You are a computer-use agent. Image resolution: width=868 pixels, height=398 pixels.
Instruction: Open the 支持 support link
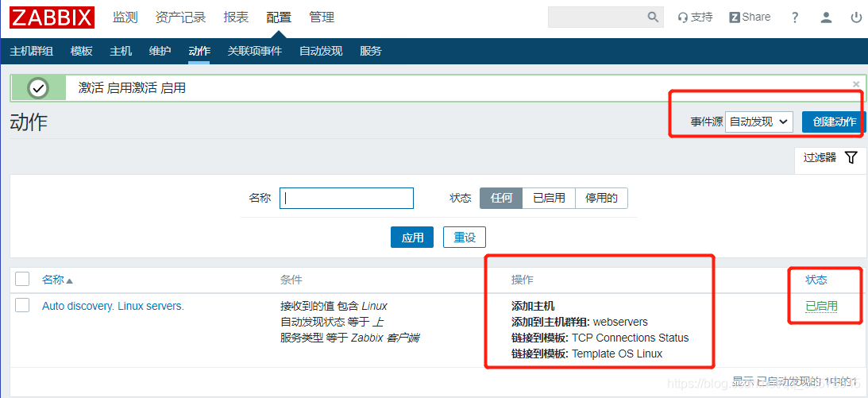[696, 17]
